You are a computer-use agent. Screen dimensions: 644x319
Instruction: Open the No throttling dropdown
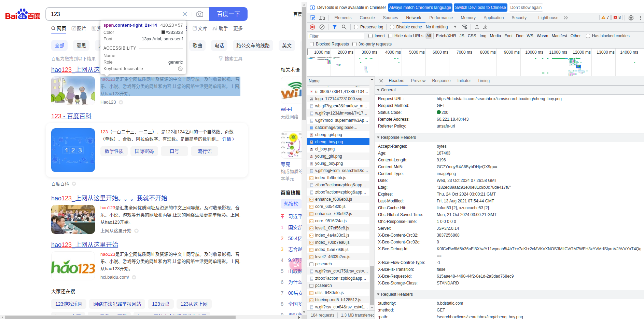point(441,27)
